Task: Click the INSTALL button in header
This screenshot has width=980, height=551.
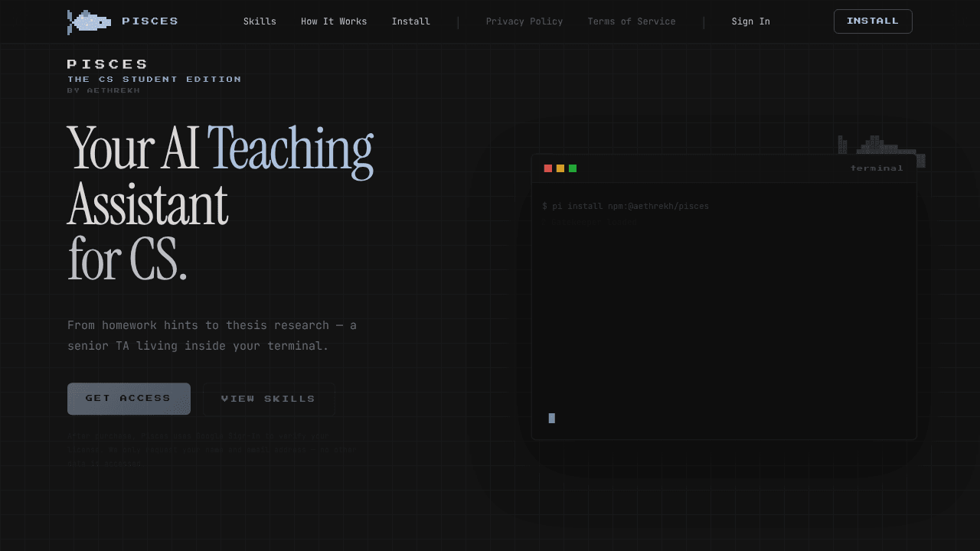Action: coord(873,21)
